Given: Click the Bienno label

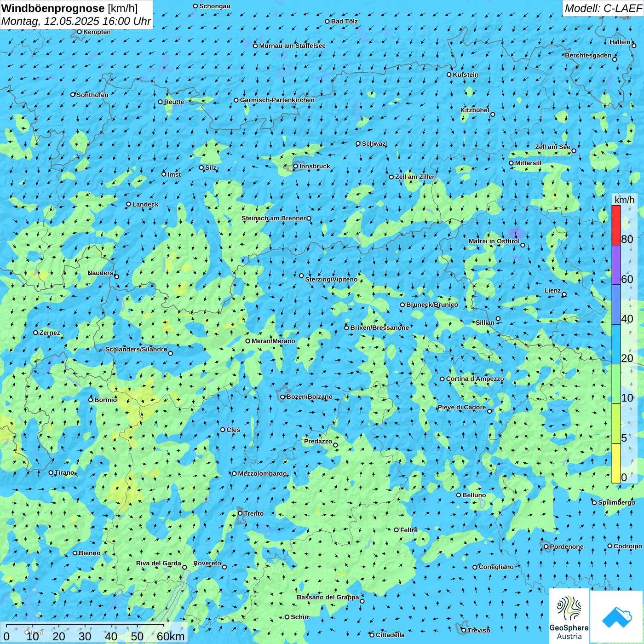Looking at the screenshot, I should coord(89,553).
